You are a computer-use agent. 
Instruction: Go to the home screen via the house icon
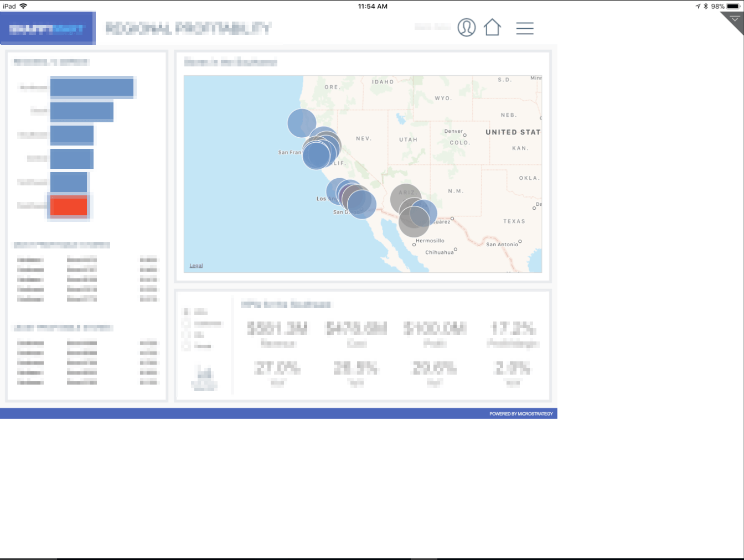pyautogui.click(x=492, y=27)
